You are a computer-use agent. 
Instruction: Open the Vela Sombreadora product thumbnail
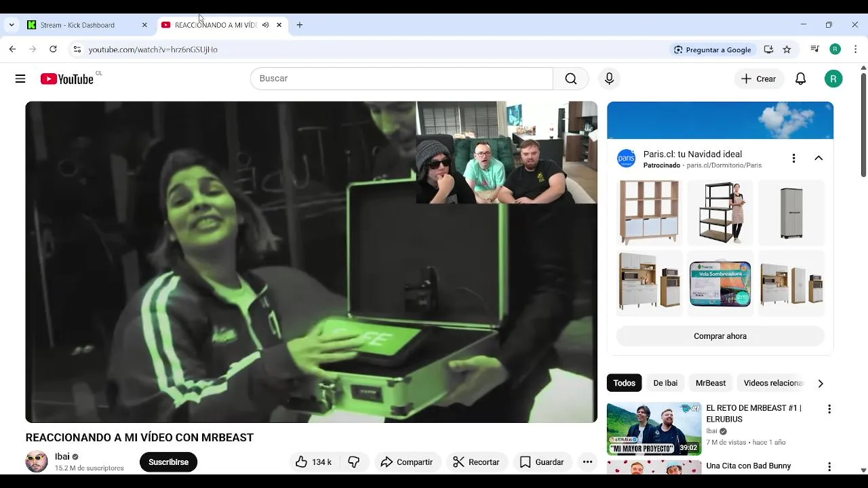coord(720,283)
